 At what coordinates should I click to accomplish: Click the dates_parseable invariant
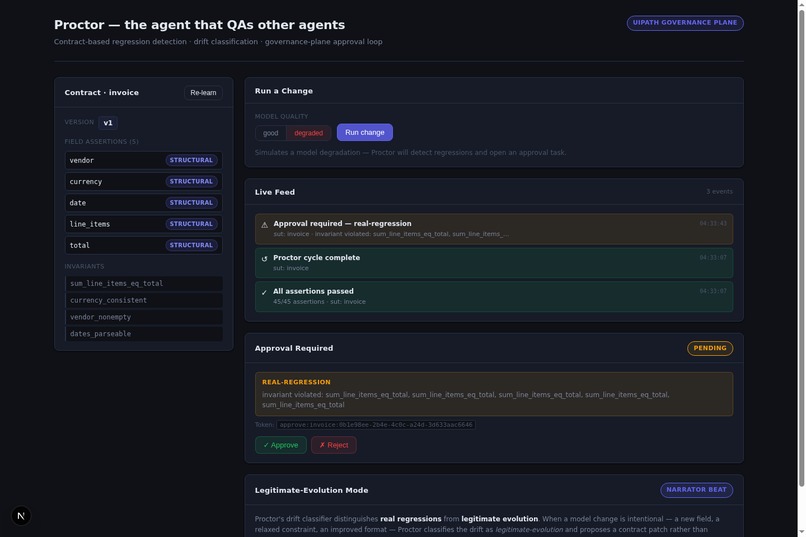[x=144, y=334]
